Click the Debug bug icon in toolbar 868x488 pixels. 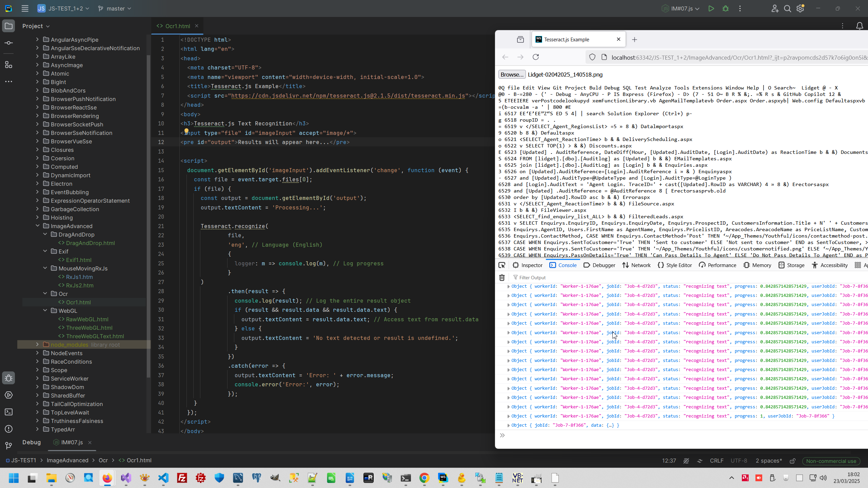726,9
